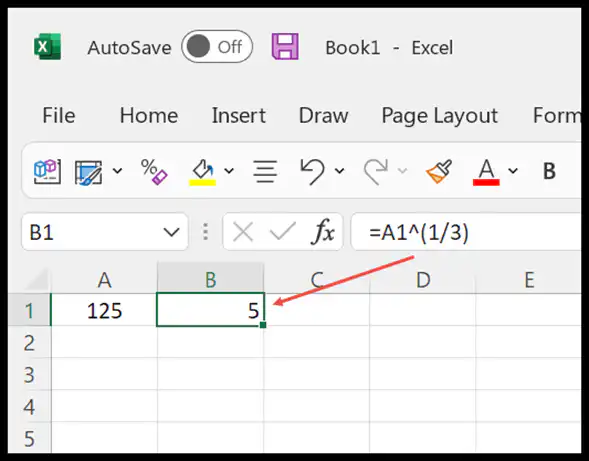Click cell A1 containing 125
The width and height of the screenshot is (589, 461).
[104, 310]
